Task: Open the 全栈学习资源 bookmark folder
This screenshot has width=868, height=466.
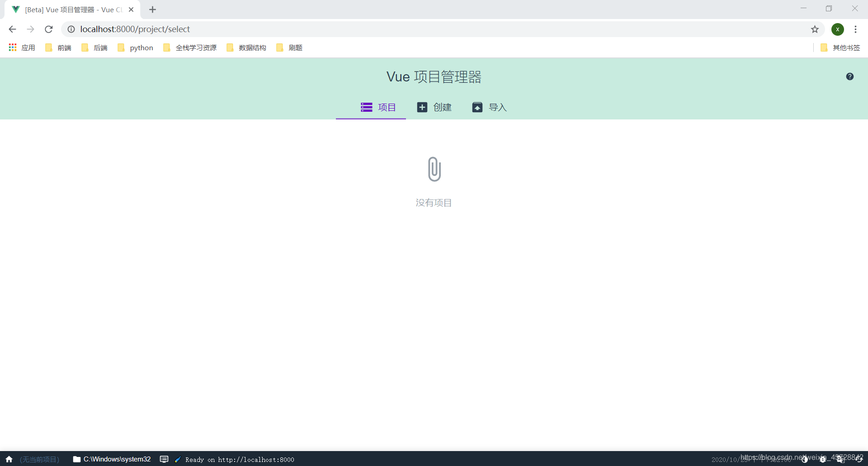Action: tap(190, 48)
